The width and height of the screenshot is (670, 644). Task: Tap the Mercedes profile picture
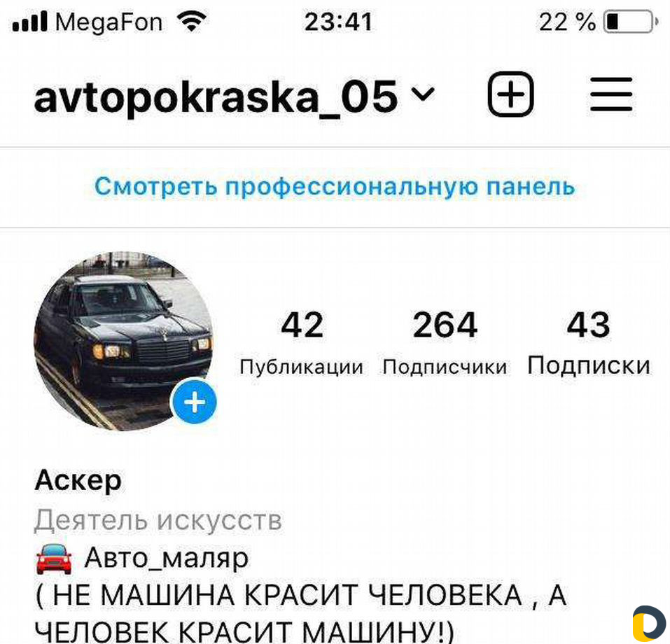click(x=123, y=341)
